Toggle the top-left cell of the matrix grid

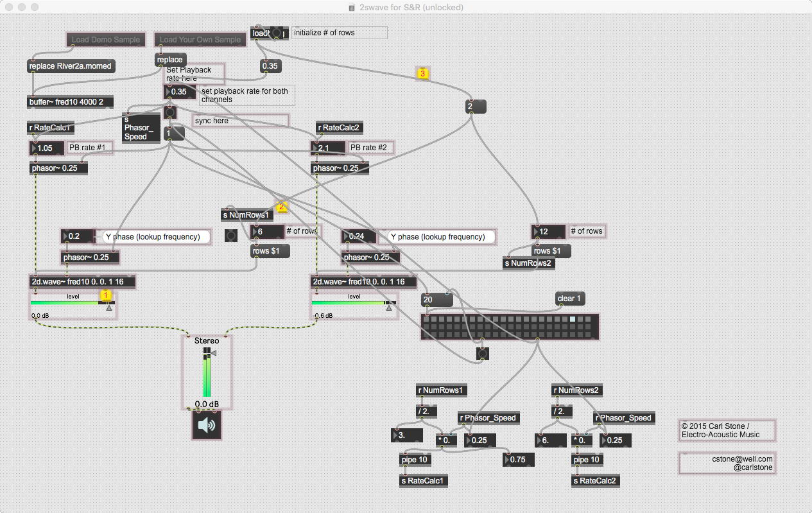pos(426,319)
